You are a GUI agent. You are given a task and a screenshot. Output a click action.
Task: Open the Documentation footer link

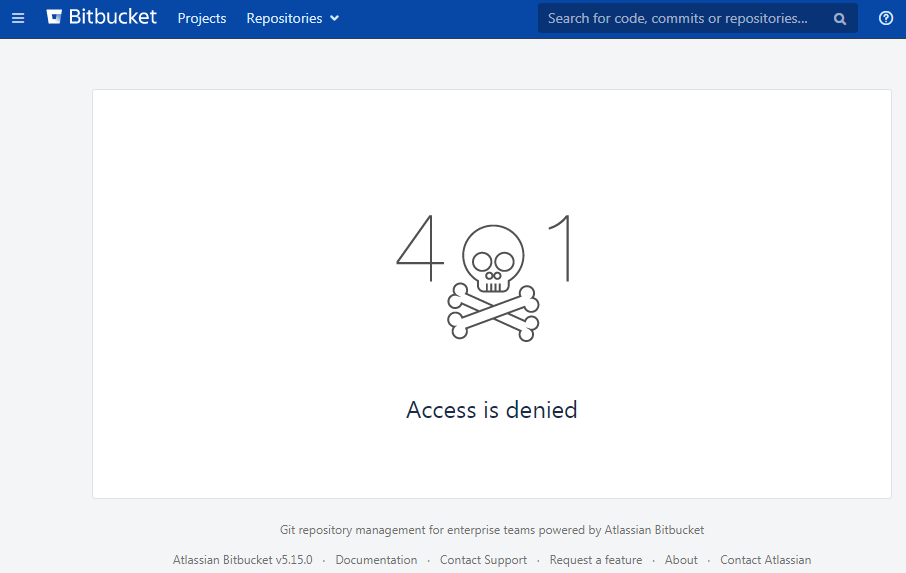(x=376, y=560)
